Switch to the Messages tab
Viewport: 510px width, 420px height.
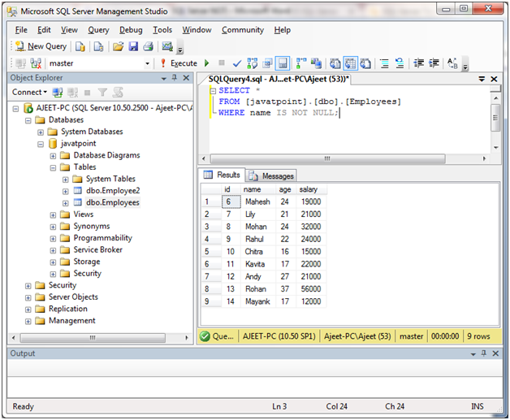(x=271, y=176)
